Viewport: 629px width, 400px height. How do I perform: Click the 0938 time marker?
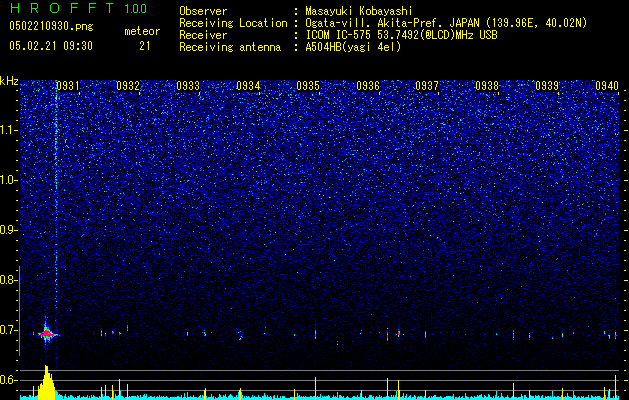tap(487, 85)
